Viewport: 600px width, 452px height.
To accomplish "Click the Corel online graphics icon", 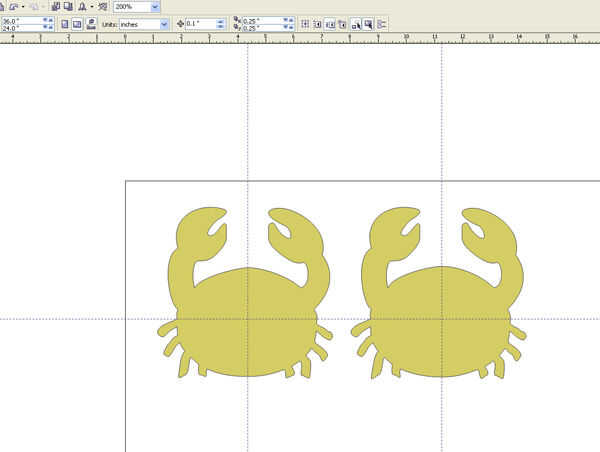I will (103, 7).
